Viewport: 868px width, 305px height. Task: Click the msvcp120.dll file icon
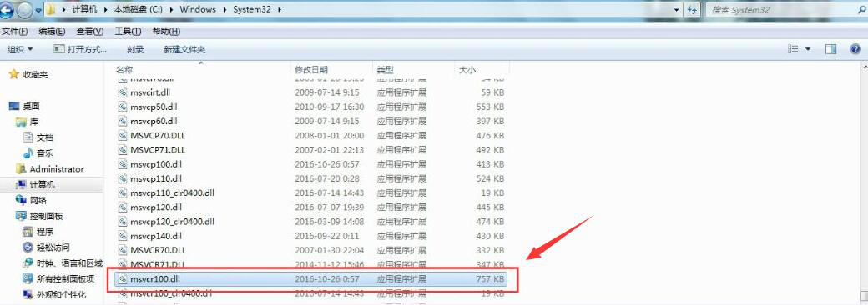(123, 207)
